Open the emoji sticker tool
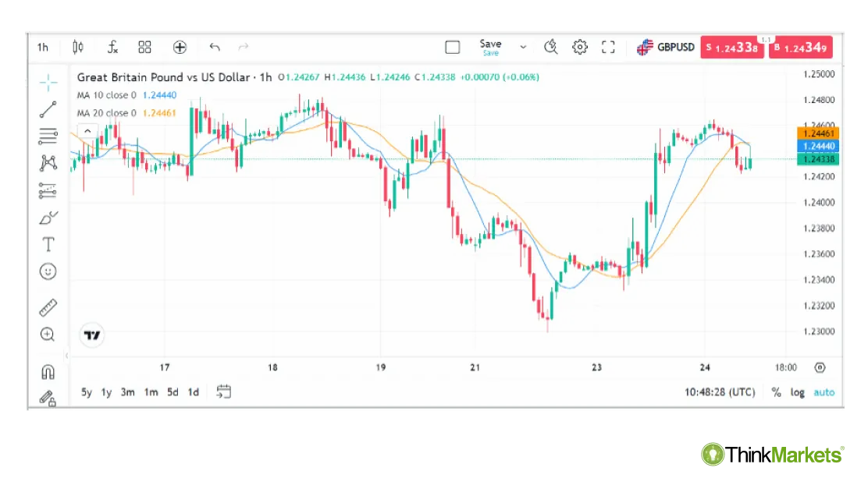Screen dimensions: 868x496 48,271
